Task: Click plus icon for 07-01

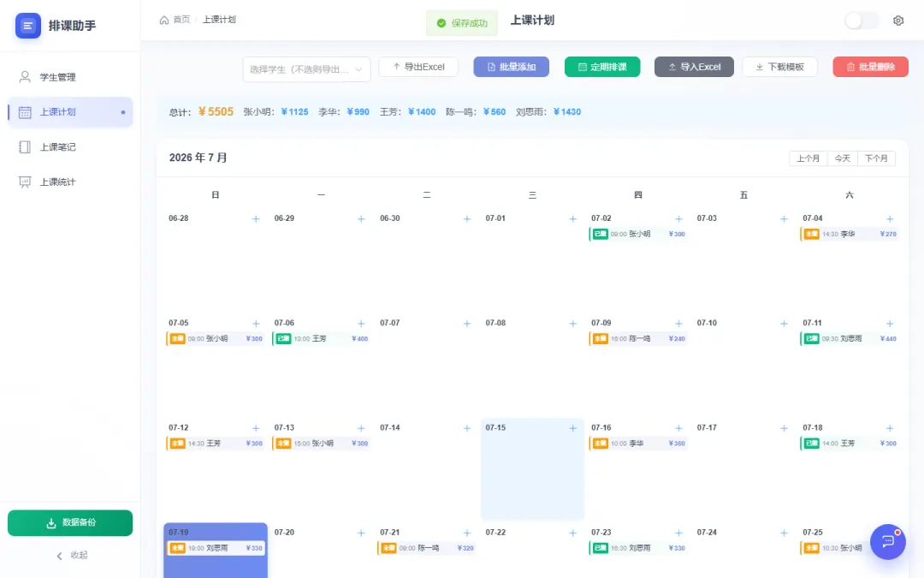Action: click(572, 219)
